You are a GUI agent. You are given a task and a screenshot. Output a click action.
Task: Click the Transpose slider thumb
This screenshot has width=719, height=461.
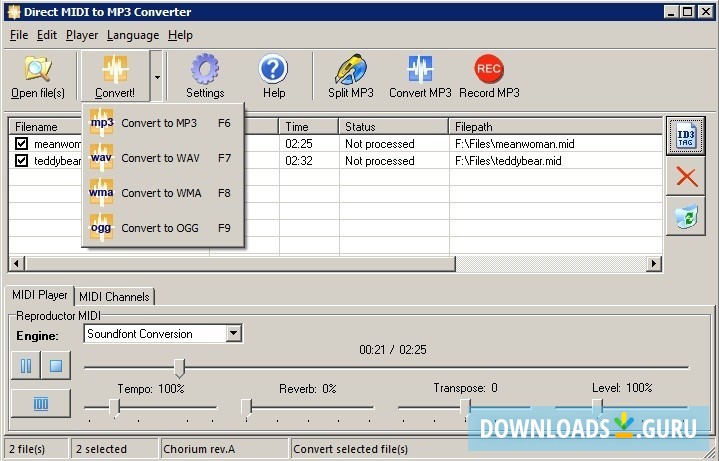[465, 407]
